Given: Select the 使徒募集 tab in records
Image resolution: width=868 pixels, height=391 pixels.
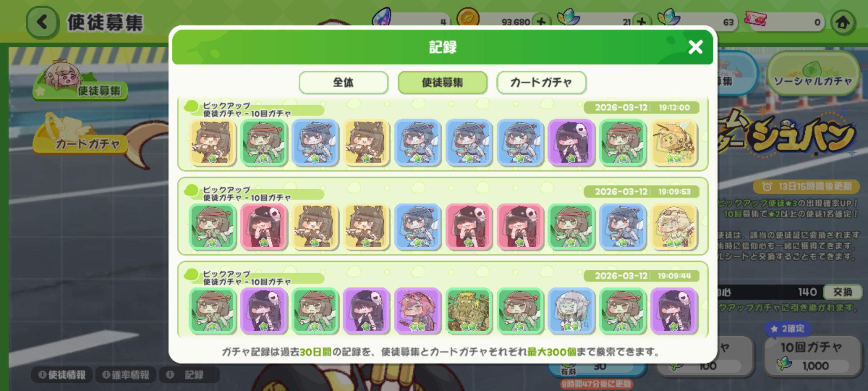Looking at the screenshot, I should pyautogui.click(x=442, y=83).
